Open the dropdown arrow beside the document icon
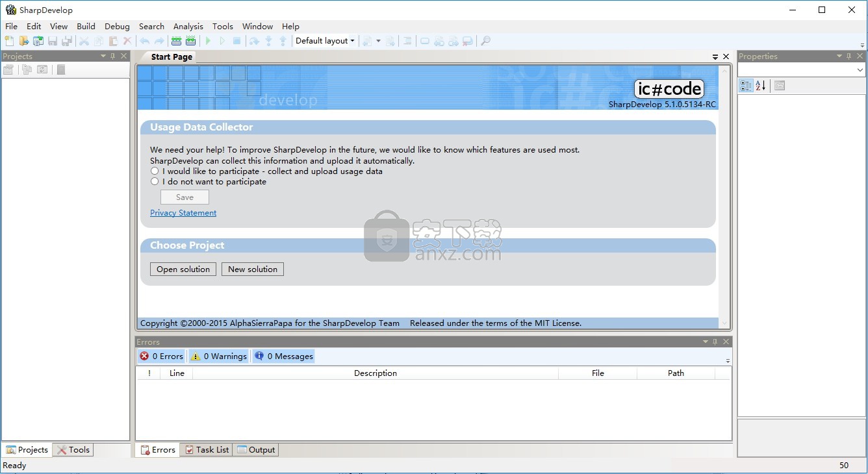868x474 pixels. (378, 41)
